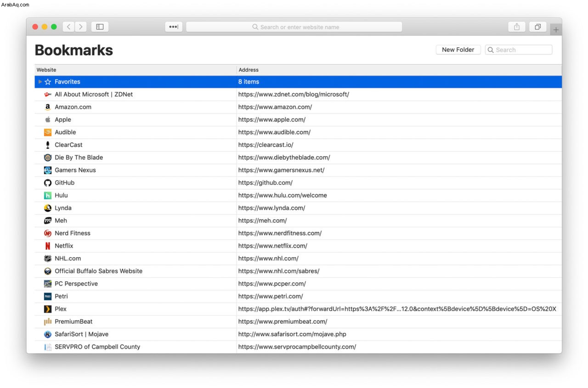Select the SERVPRO of Campbell County bookmark
Viewport: 588px width, 388px height.
pyautogui.click(x=97, y=347)
